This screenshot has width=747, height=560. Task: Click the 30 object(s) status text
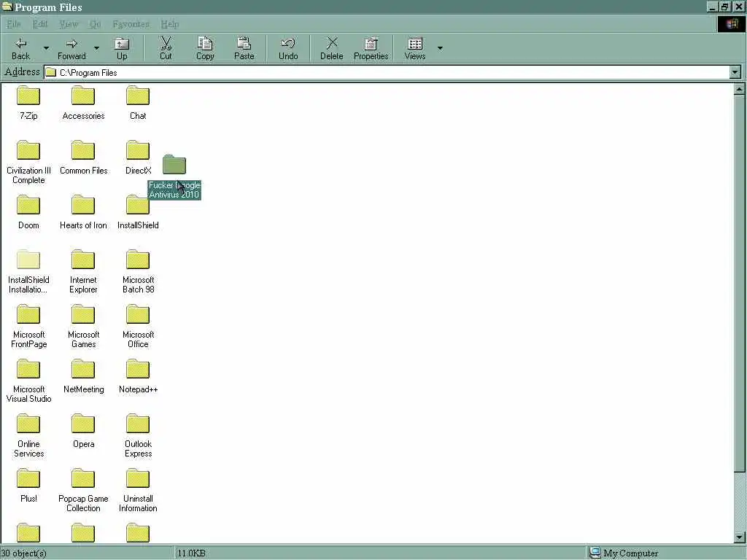click(24, 553)
